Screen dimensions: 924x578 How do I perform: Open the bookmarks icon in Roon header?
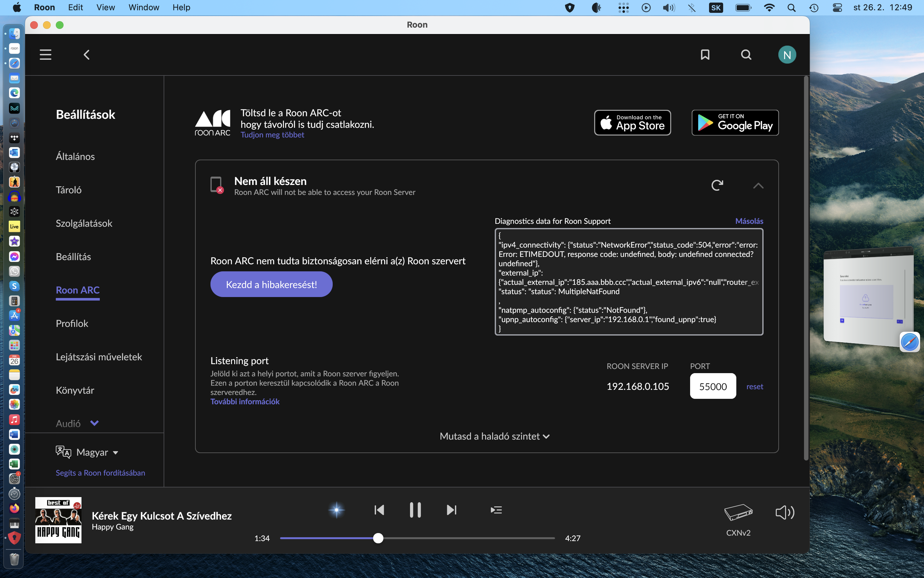[705, 55]
